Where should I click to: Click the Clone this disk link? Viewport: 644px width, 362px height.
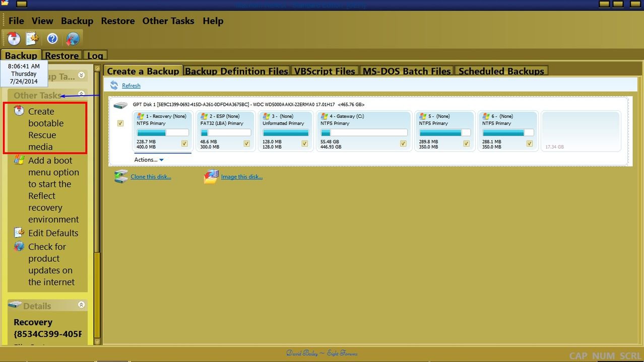151,177
